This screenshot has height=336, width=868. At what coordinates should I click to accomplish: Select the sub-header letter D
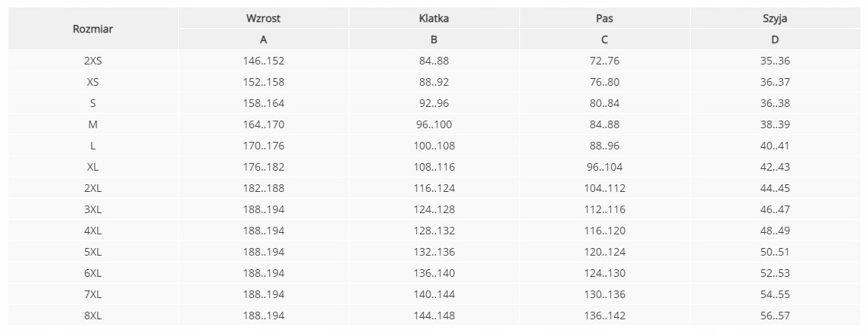(x=775, y=39)
